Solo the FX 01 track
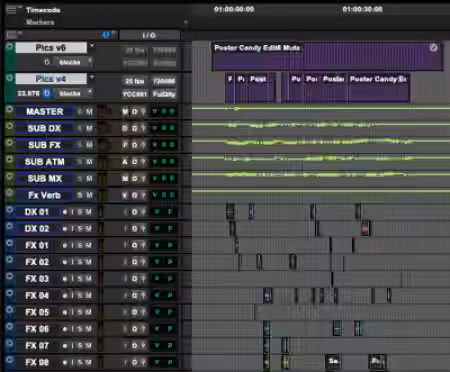The image size is (450, 372). tap(80, 245)
